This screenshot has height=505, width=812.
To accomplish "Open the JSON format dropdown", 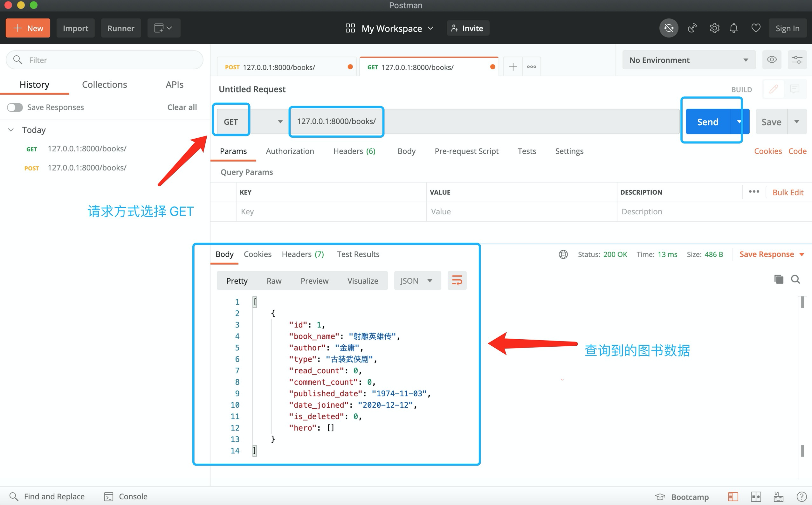I will tap(417, 280).
